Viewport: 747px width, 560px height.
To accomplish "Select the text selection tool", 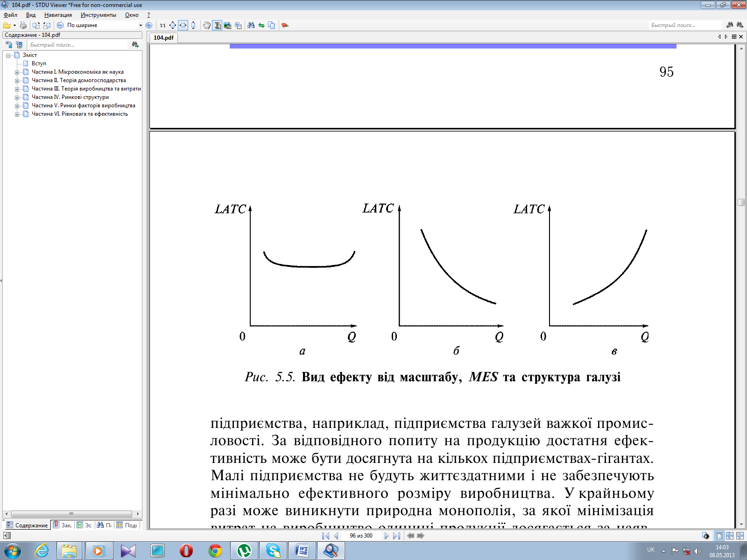I will tap(217, 25).
